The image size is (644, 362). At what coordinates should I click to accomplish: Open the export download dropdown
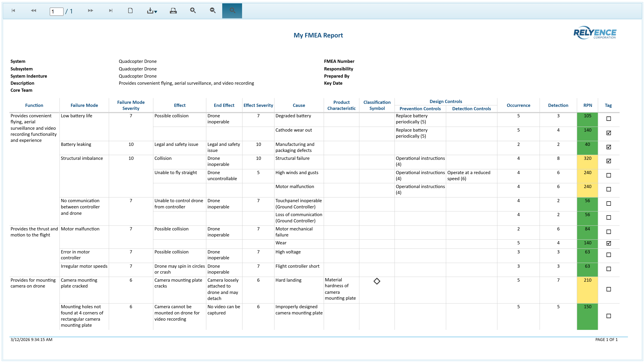(152, 11)
